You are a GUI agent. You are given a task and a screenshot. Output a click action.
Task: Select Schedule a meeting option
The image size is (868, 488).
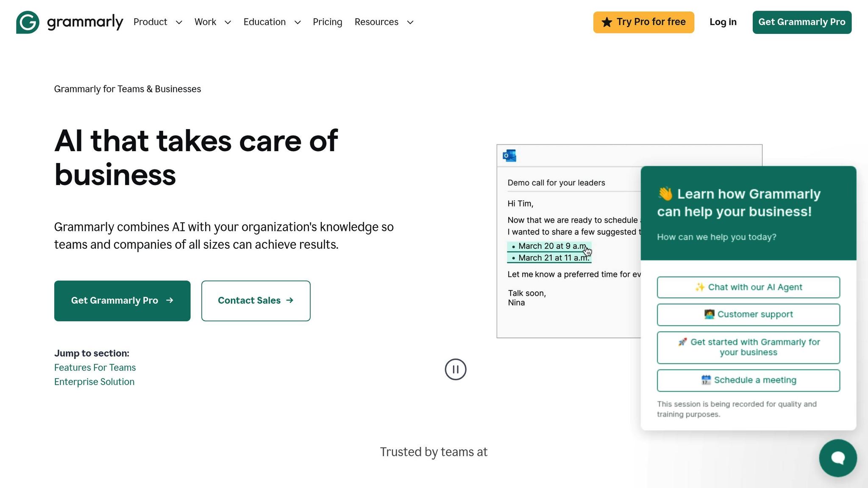click(x=748, y=380)
